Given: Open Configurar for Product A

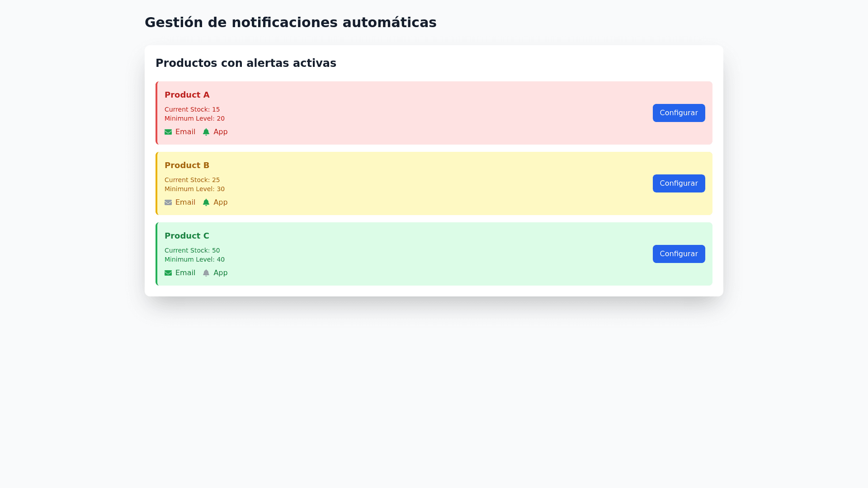Looking at the screenshot, I should (679, 113).
